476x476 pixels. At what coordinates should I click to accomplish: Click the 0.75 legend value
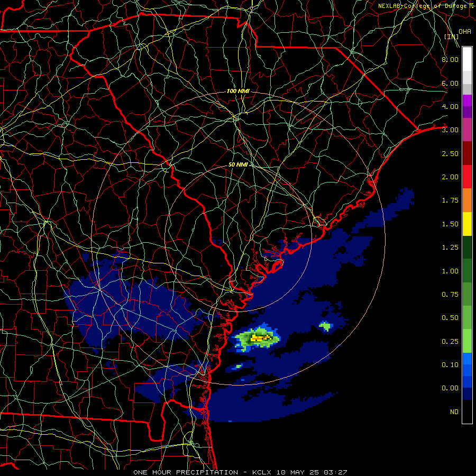(x=450, y=295)
